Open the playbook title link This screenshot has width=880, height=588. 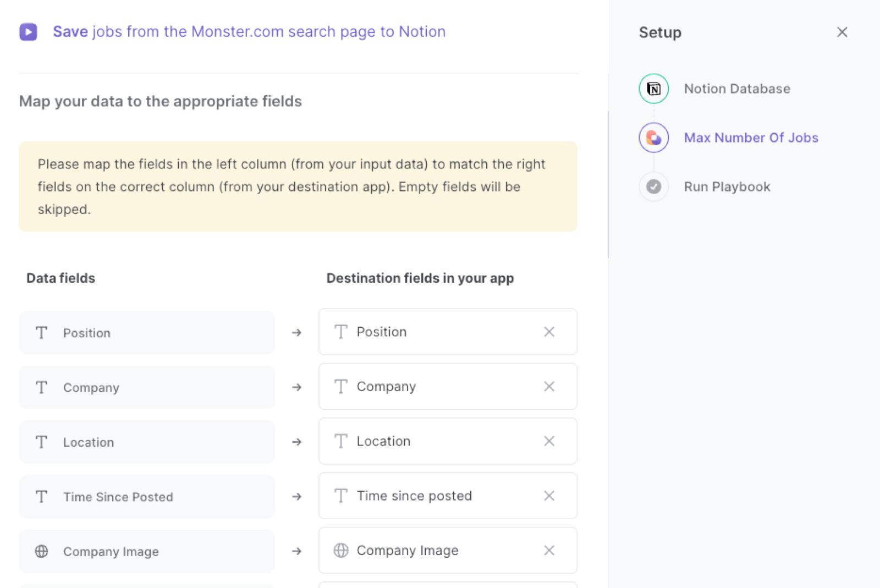(249, 32)
